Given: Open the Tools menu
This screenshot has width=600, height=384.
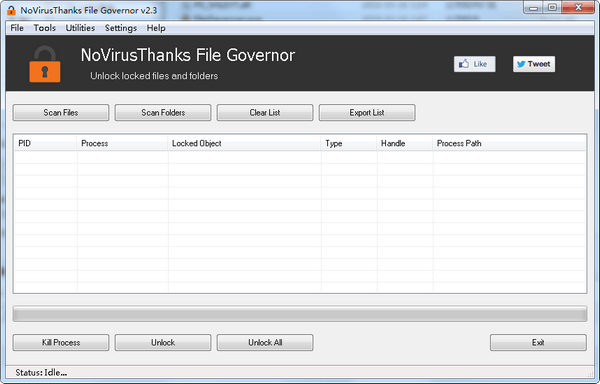Looking at the screenshot, I should [44, 28].
